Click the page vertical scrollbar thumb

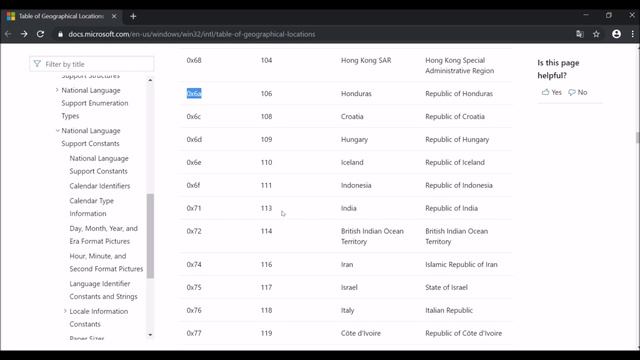tap(638, 138)
